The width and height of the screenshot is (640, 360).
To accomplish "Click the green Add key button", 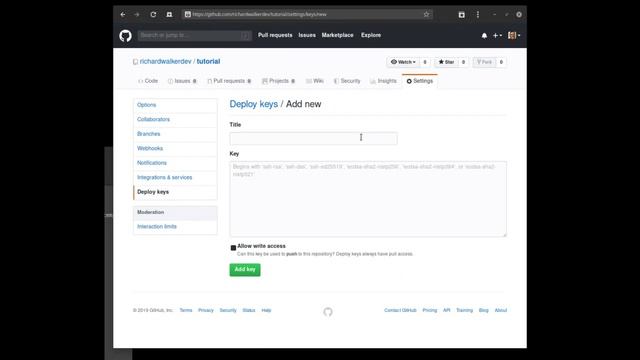I will [245, 269].
